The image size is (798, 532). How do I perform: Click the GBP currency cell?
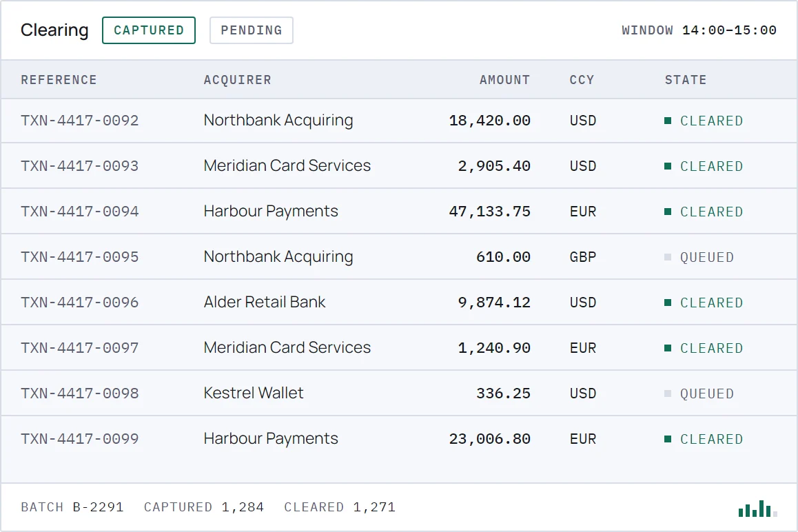583,257
